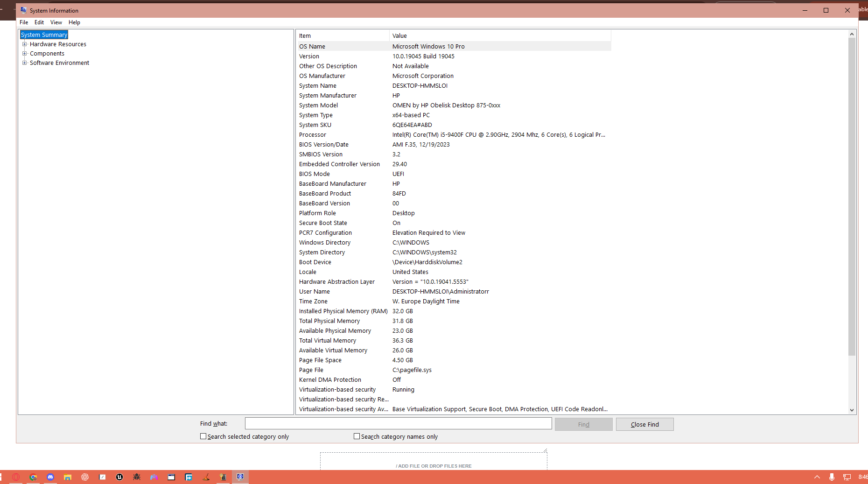This screenshot has width=868, height=484.
Task: Select System Summary in the tree
Action: (x=44, y=35)
